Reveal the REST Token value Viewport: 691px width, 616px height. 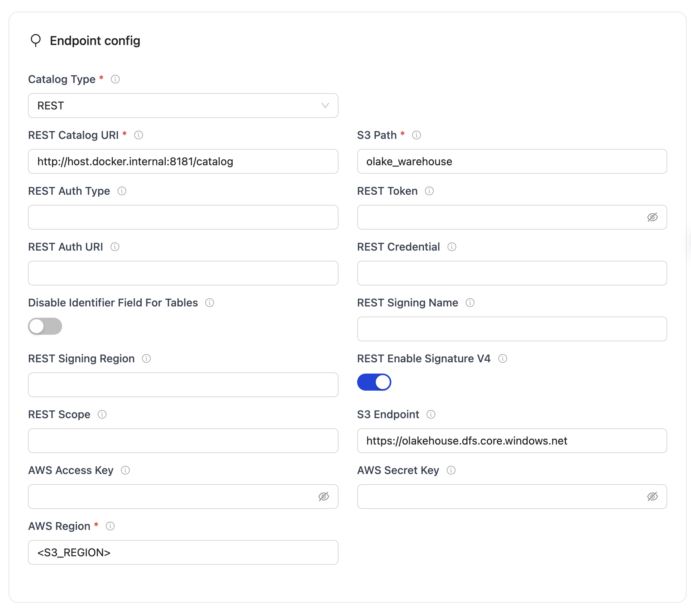pos(653,217)
